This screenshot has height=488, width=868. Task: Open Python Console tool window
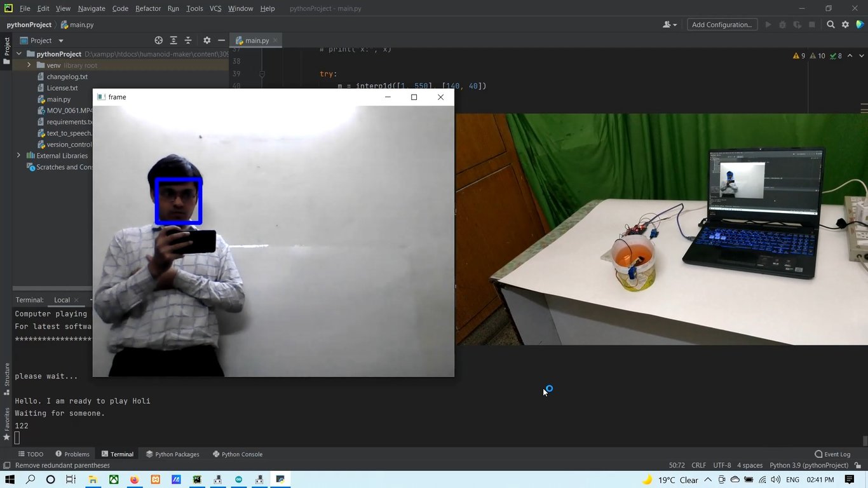237,454
